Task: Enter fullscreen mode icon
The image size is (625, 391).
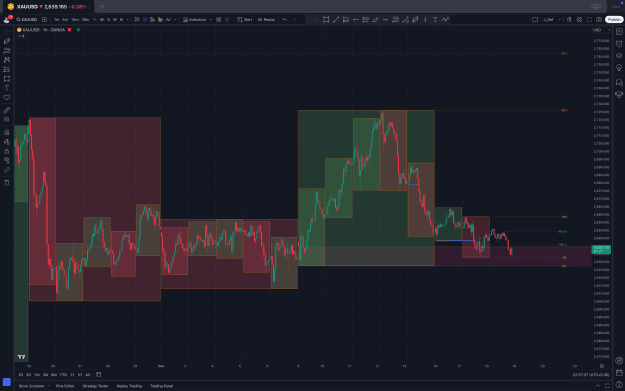Action: (x=589, y=20)
